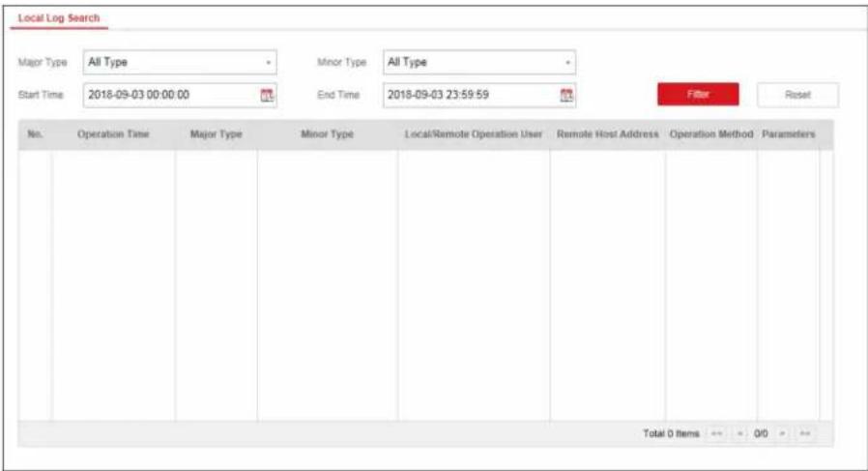Open the End Time calendar picker
The image size is (868, 471).
[566, 96]
